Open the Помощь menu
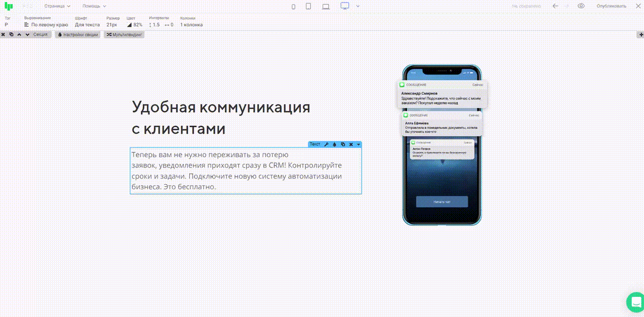 point(94,6)
